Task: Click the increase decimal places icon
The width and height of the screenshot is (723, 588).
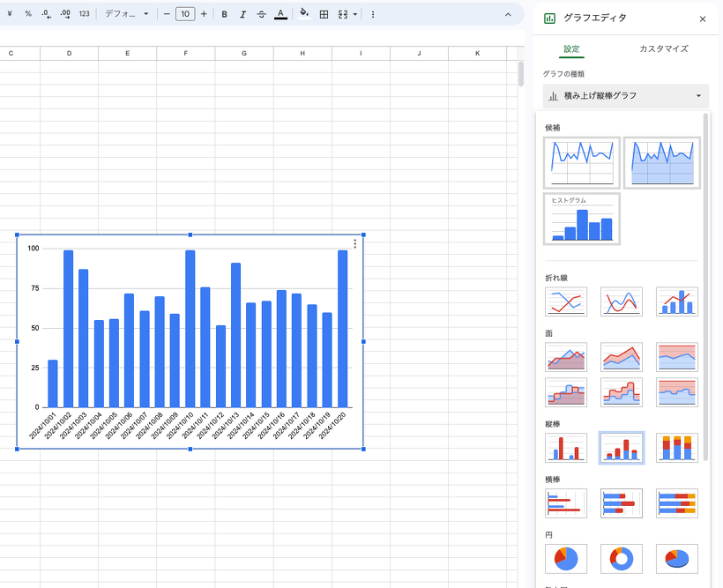Action: coord(65,14)
